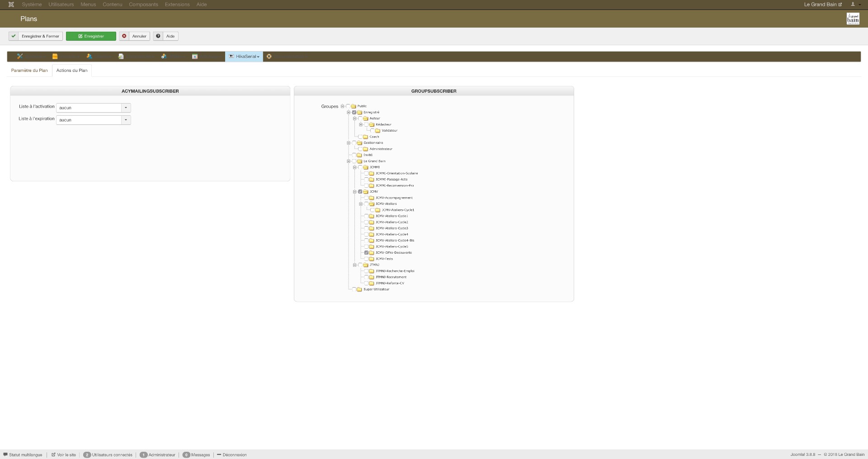Collapse the JTMNJ tree node
The image size is (868, 459).
point(354,265)
